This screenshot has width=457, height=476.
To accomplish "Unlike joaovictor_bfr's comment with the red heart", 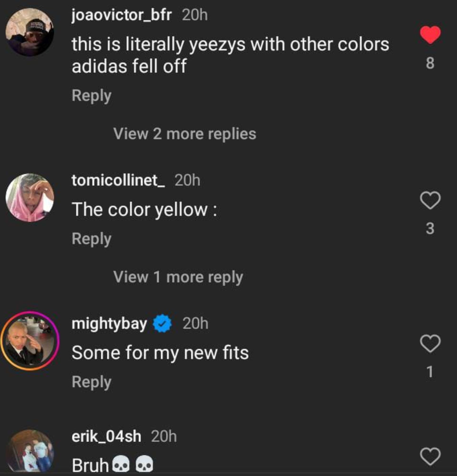I will [x=430, y=35].
